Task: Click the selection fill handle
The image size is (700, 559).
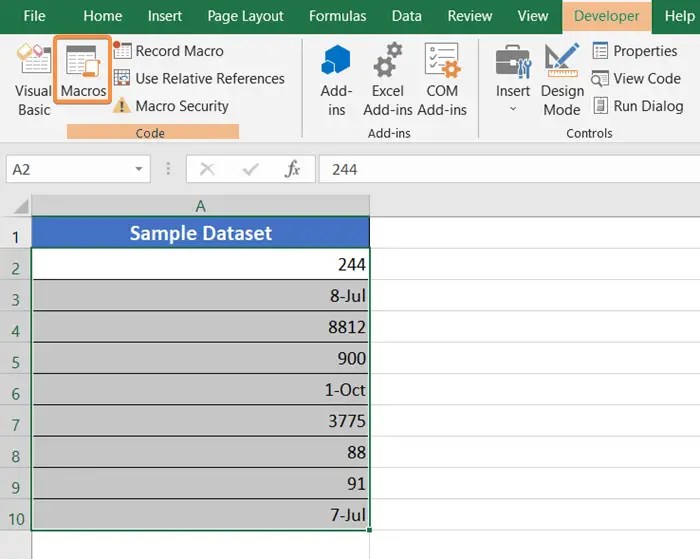Action: pyautogui.click(x=370, y=530)
